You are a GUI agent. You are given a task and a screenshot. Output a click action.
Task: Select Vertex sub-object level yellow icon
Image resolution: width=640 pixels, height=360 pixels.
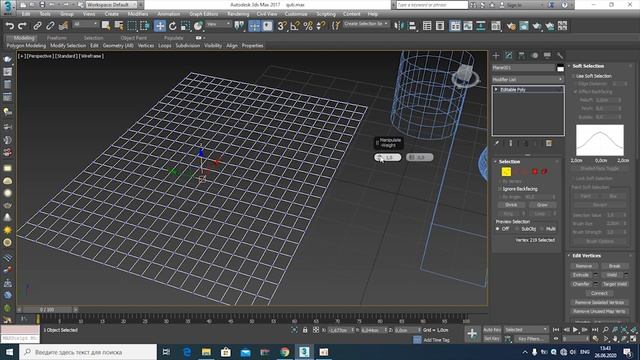[506, 172]
